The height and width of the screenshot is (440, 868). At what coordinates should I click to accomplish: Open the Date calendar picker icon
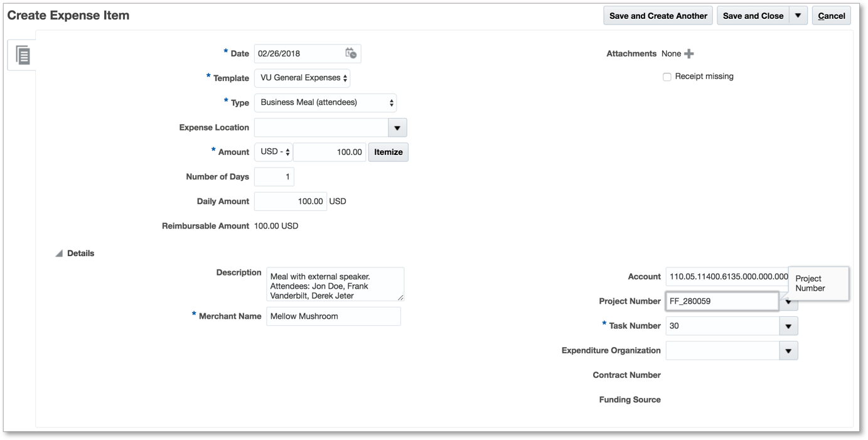tap(351, 53)
